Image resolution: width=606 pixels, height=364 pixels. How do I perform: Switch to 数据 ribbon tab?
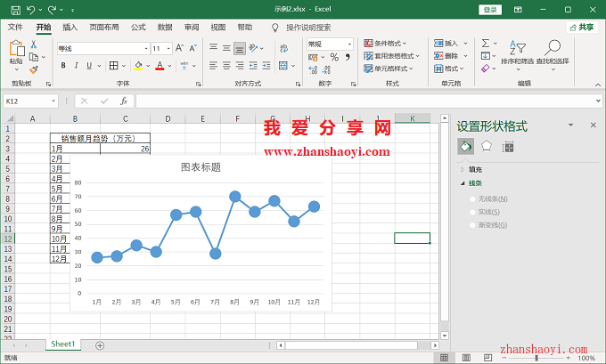pyautogui.click(x=165, y=27)
